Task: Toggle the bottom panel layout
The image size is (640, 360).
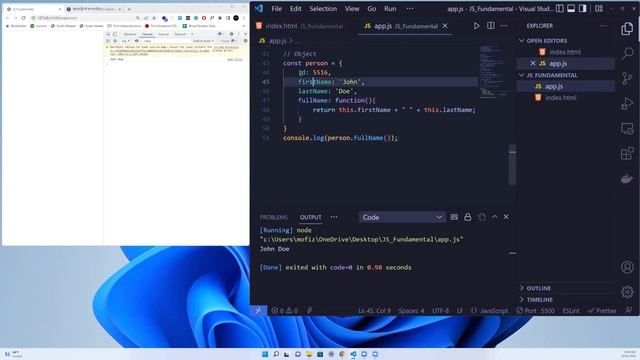Action: point(571,9)
